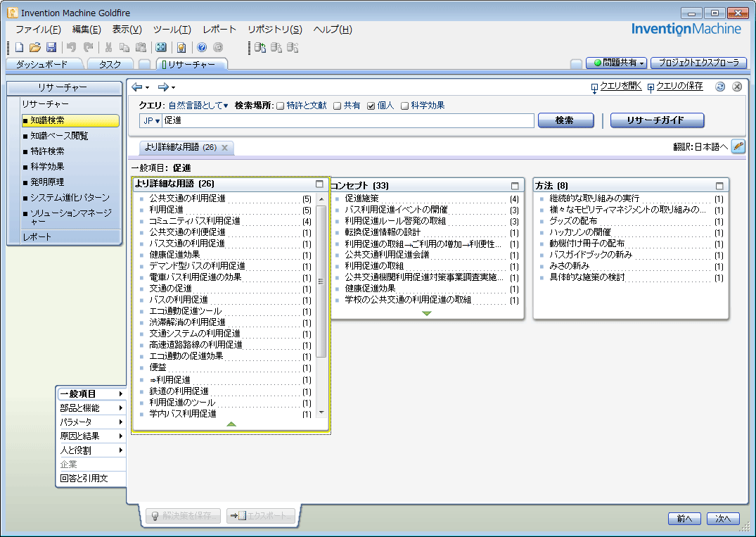Click the green down arrow under コンセプト list
The height and width of the screenshot is (537, 756).
[x=427, y=314]
